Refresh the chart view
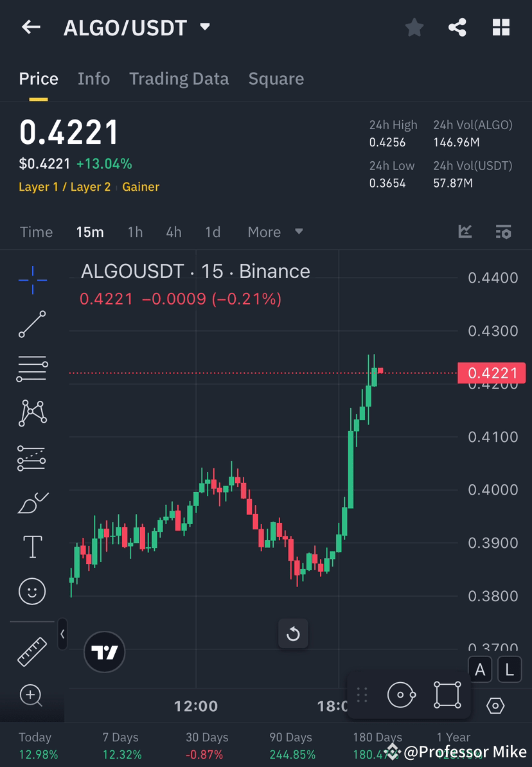Screen dimensions: 532x767 tap(293, 634)
